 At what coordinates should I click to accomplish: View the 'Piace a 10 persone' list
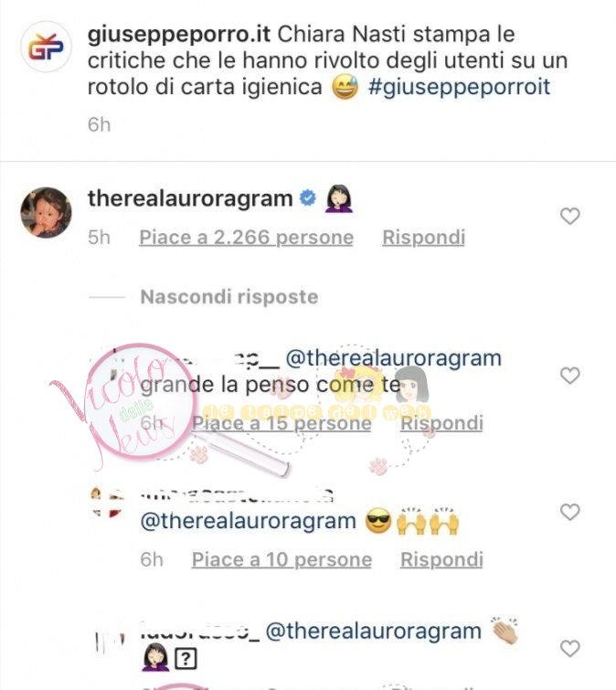coord(282,559)
